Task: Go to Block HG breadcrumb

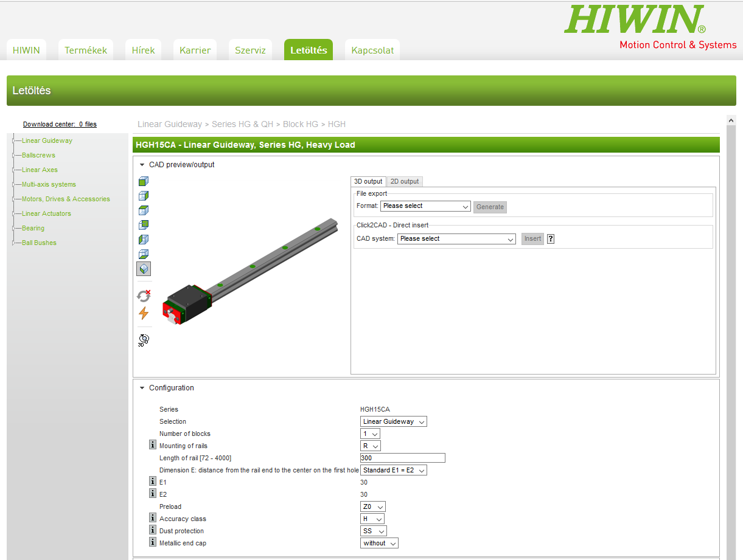Action: click(301, 124)
